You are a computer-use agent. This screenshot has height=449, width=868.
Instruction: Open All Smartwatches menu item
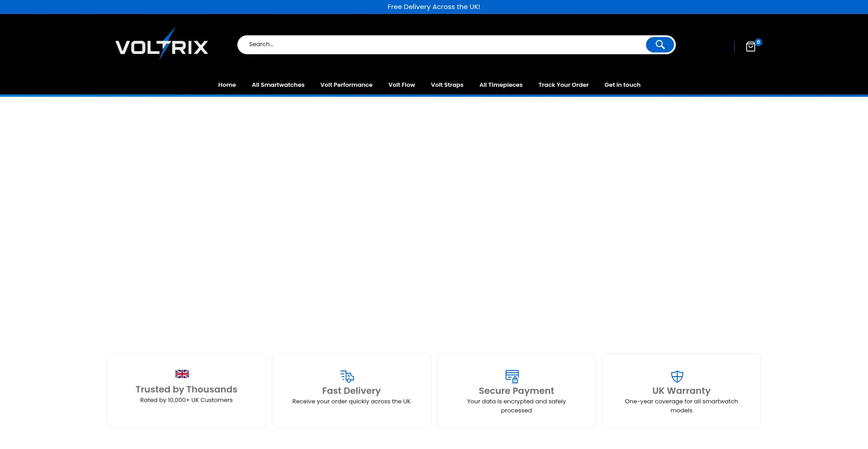click(278, 85)
